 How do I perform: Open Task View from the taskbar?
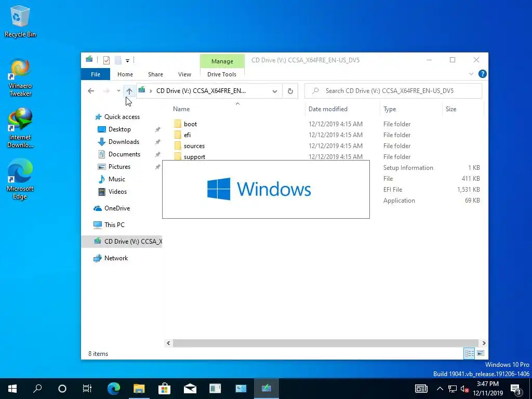coord(87,389)
